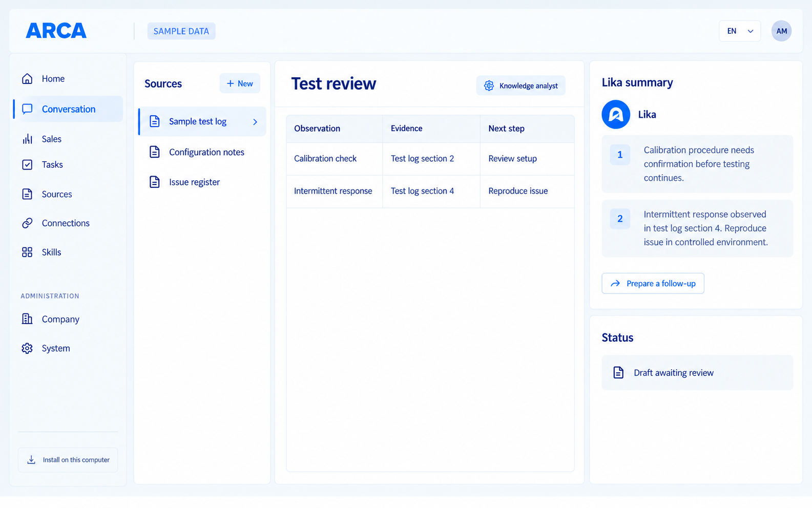
Task: Click the Test log section 2 cell
Action: point(431,159)
